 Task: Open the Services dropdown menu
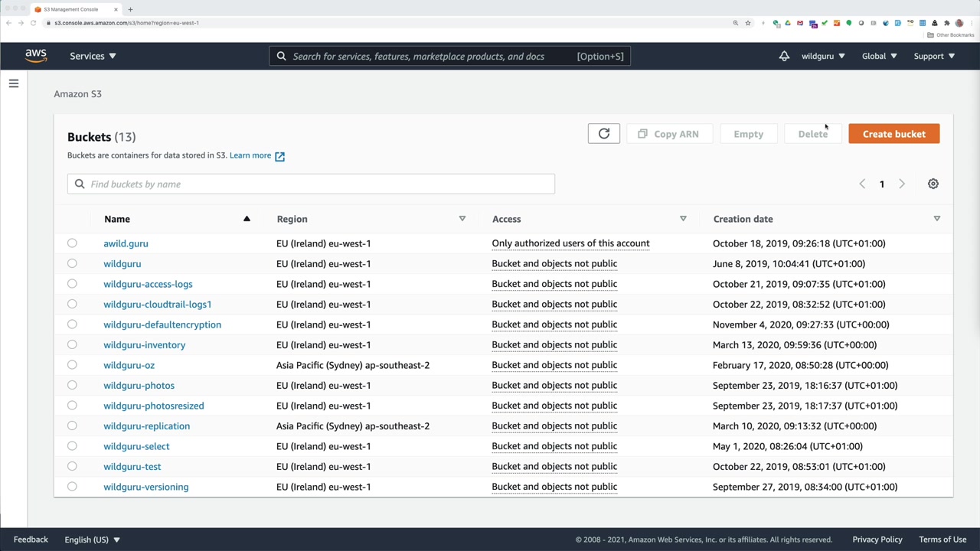pos(93,56)
